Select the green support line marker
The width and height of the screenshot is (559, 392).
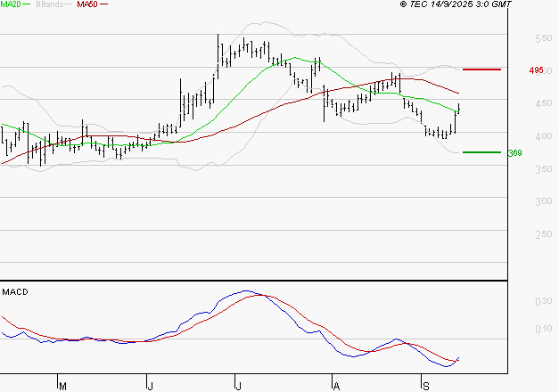coord(481,152)
